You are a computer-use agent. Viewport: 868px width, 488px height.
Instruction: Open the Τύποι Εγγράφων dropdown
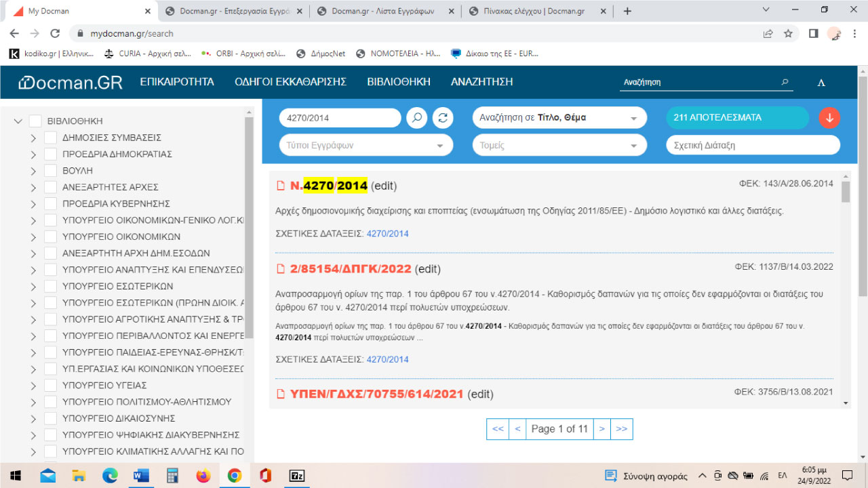point(366,145)
